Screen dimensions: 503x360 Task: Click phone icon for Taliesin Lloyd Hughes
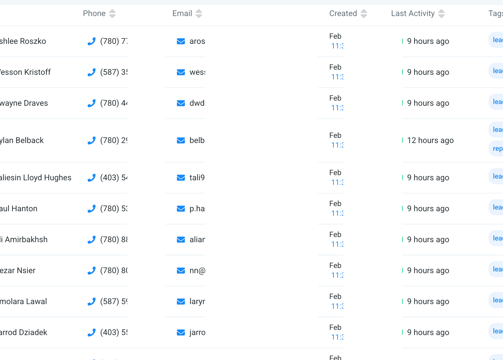tap(91, 178)
